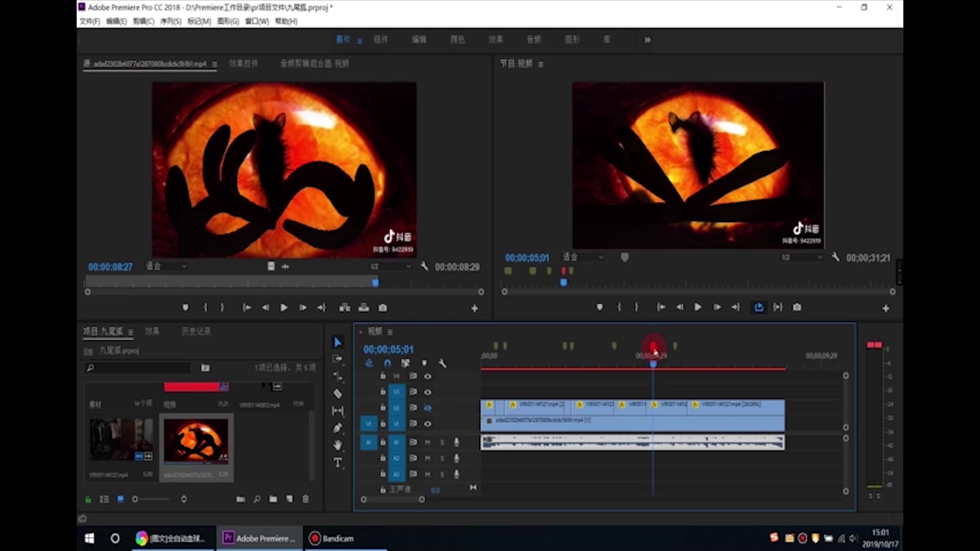Play in the Source monitor
This screenshot has width=980, height=551.
[x=284, y=308]
